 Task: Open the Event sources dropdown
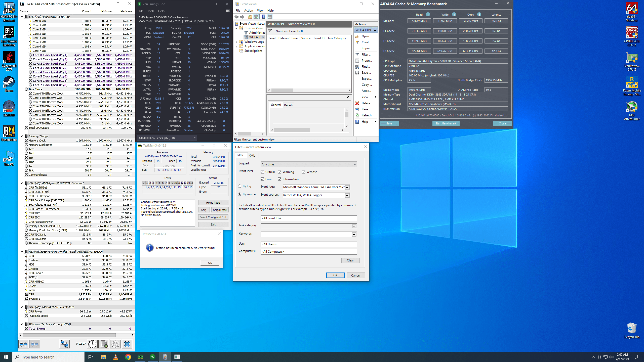(x=347, y=195)
